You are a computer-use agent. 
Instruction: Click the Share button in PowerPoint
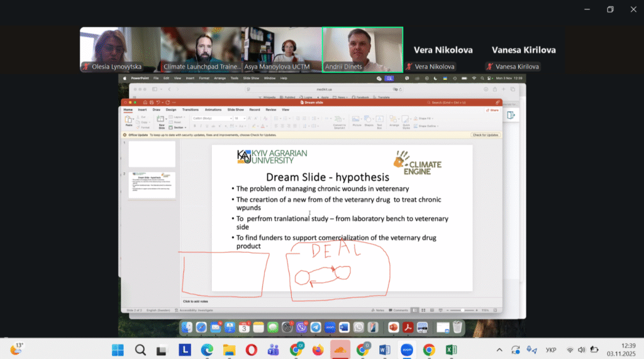pos(493,110)
